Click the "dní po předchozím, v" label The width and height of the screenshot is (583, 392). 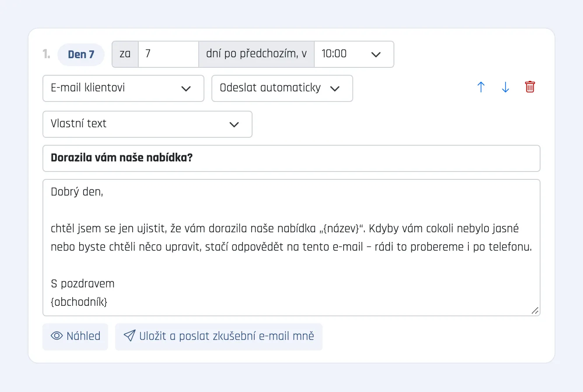coord(256,54)
